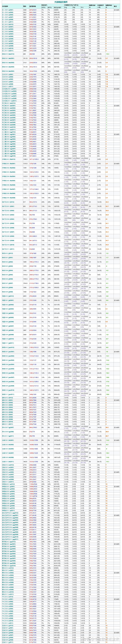Open the 大连商品交易所 title header

pos(61,2)
